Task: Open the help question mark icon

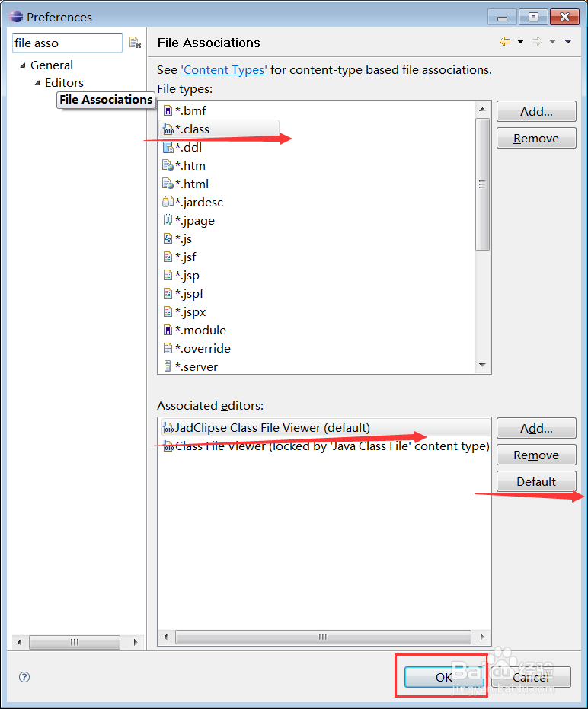Action: tap(24, 677)
